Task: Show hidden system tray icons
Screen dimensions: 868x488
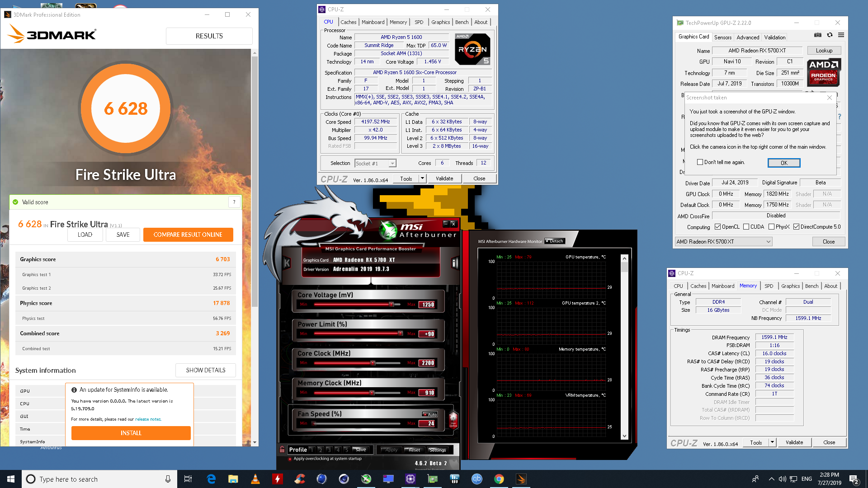Action: (x=771, y=479)
